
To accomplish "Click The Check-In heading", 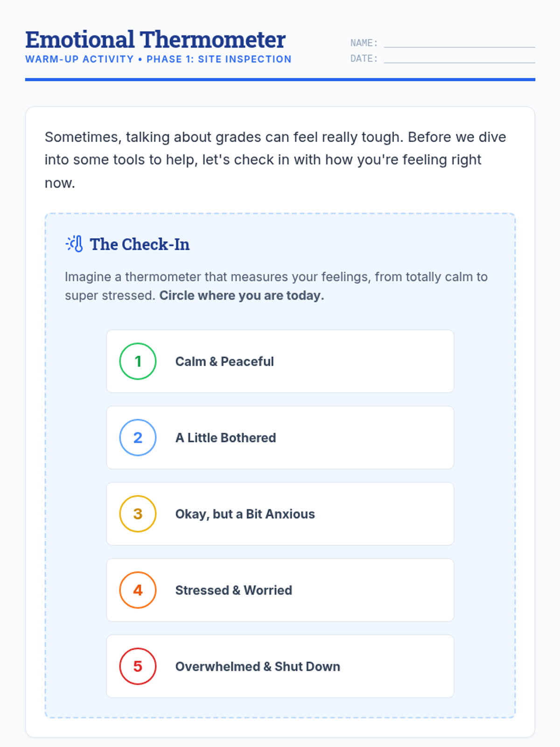I will point(140,244).
